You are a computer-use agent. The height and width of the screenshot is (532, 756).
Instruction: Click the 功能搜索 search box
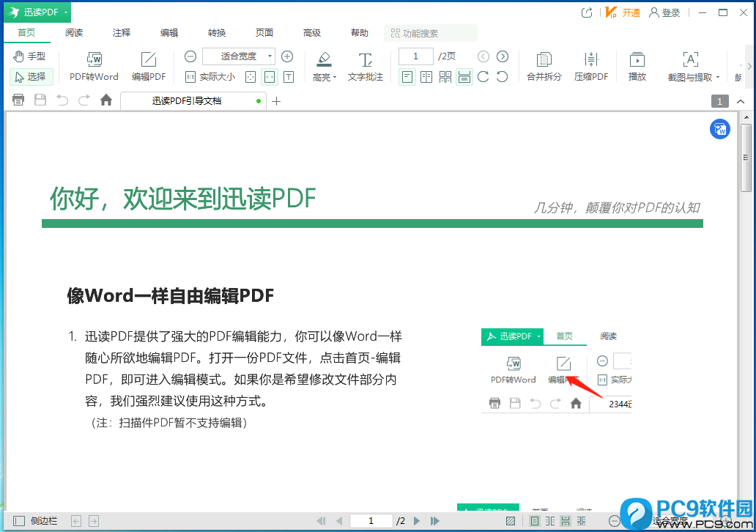pyautogui.click(x=431, y=33)
